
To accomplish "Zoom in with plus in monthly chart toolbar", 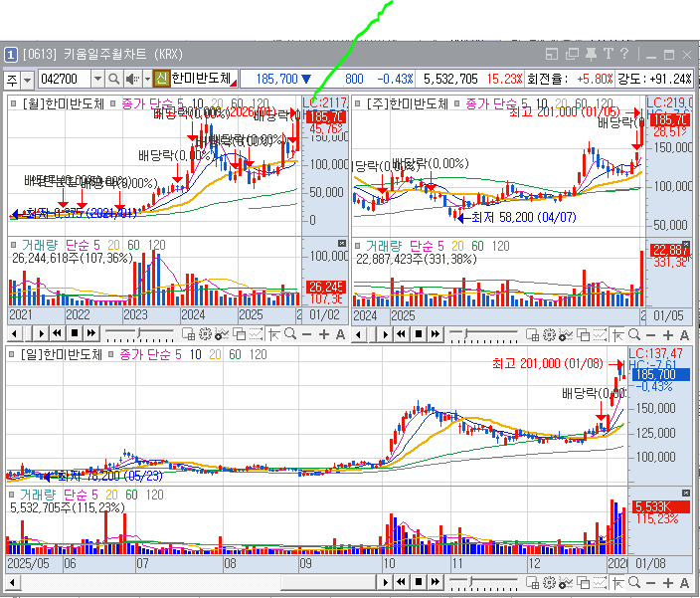I will tap(324, 334).
